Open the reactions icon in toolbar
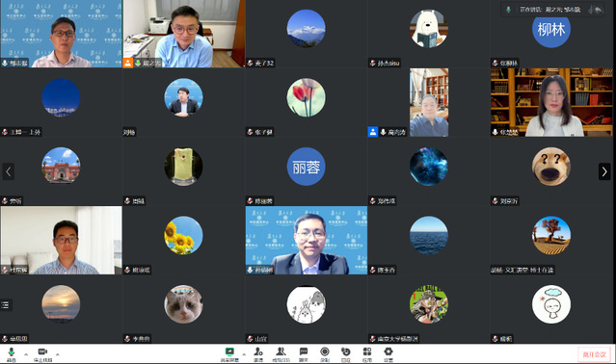The width and height of the screenshot is (616, 364). pyautogui.click(x=345, y=353)
